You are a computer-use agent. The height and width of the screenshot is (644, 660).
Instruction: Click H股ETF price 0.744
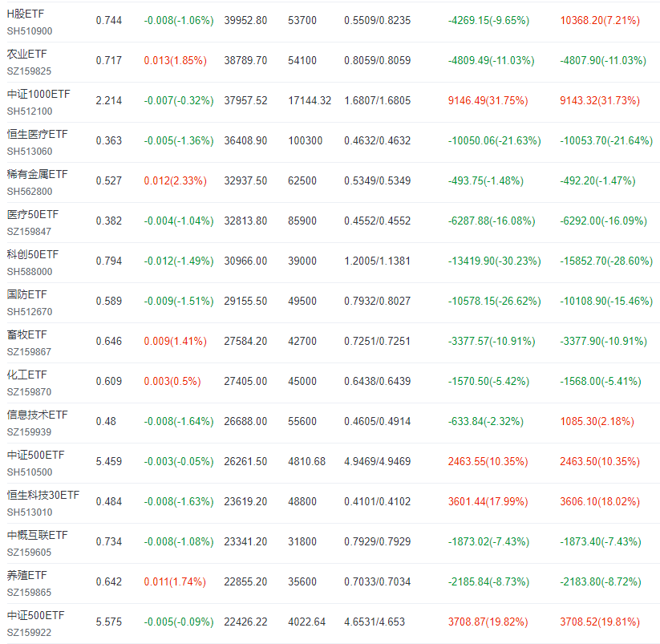click(108, 20)
